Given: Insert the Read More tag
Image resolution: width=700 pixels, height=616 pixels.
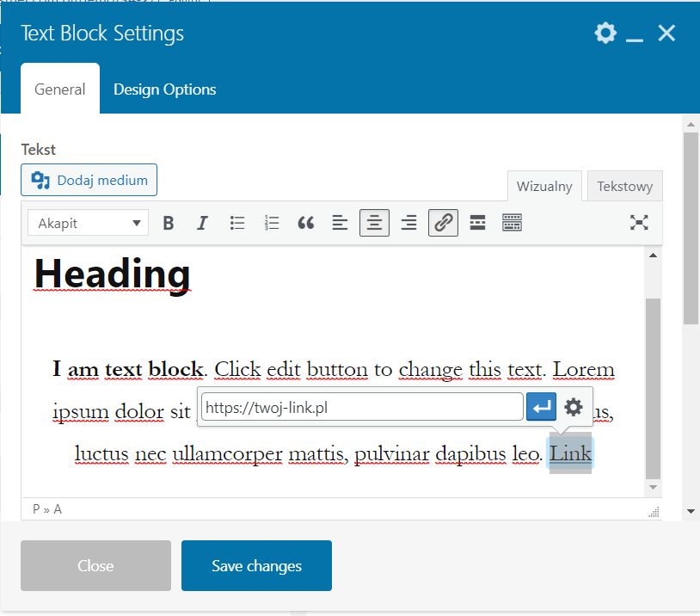Looking at the screenshot, I should click(477, 223).
